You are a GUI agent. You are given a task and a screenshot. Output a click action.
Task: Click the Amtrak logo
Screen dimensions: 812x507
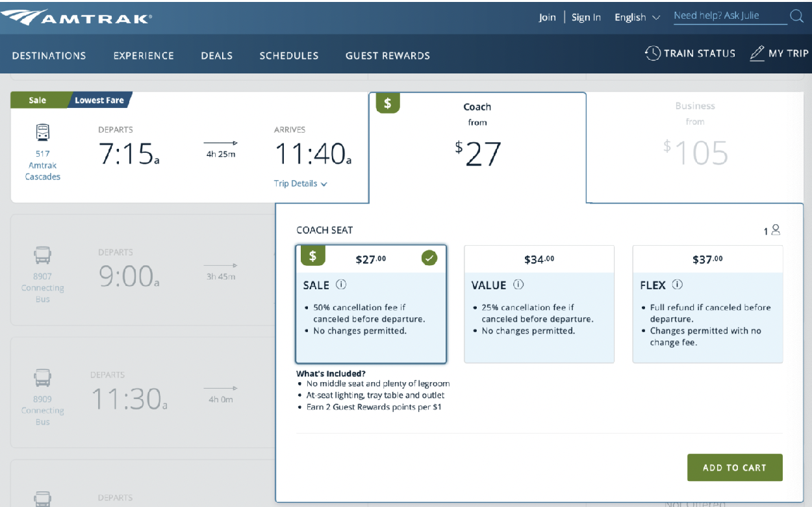[x=77, y=17]
